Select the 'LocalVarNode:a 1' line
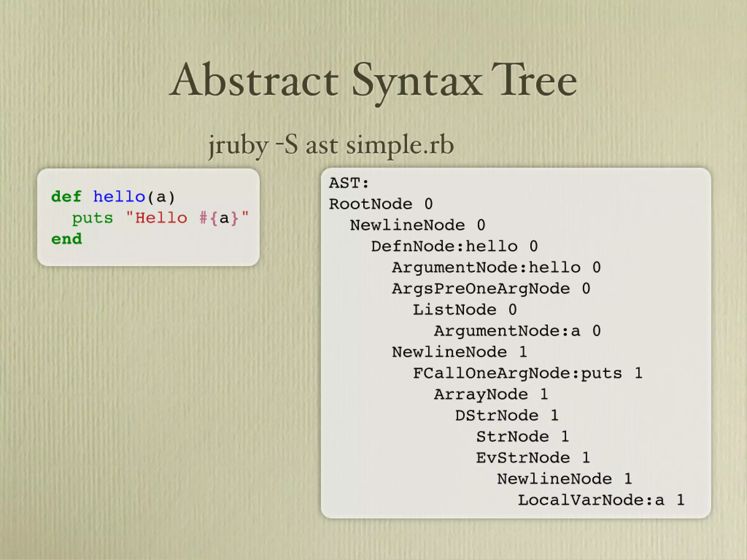747x560 pixels. 601,500
